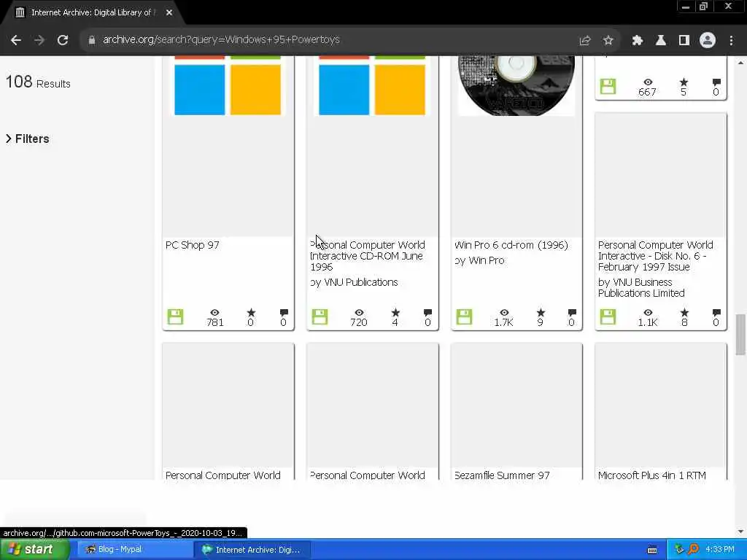
Task: Expand the Filters section
Action: [28, 139]
